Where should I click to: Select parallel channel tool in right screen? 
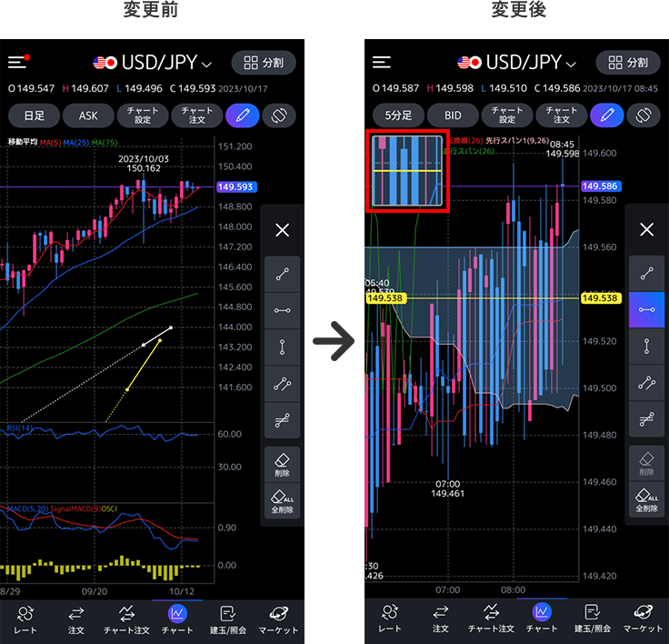[647, 419]
